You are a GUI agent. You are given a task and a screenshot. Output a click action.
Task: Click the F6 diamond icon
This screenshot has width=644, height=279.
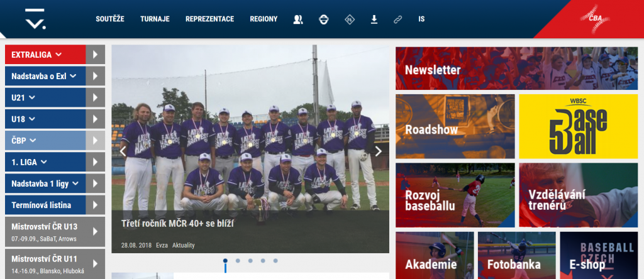point(349,19)
